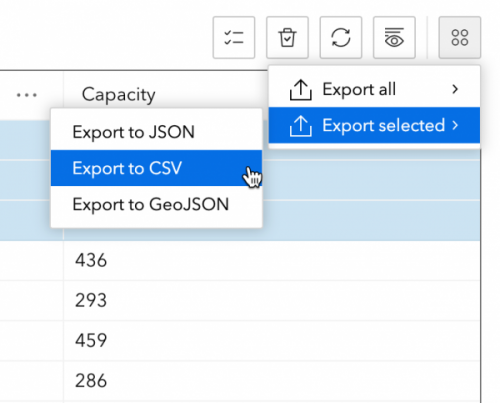Click the Capacity column header
The height and width of the screenshot is (403, 500).
(119, 95)
